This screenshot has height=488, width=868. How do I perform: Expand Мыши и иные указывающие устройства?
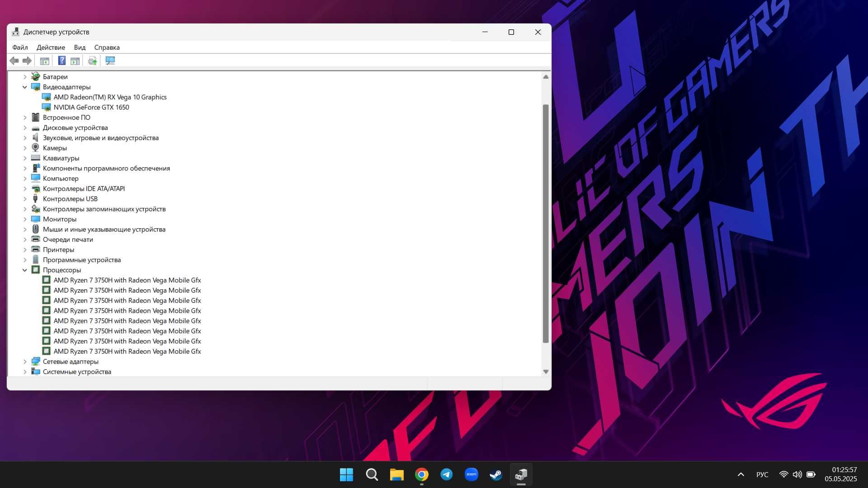25,229
